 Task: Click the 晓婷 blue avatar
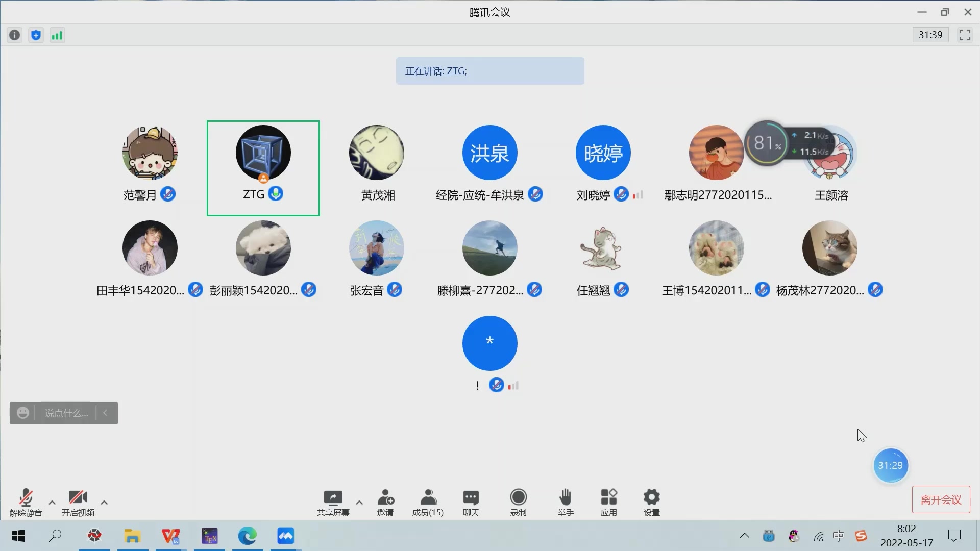point(603,153)
